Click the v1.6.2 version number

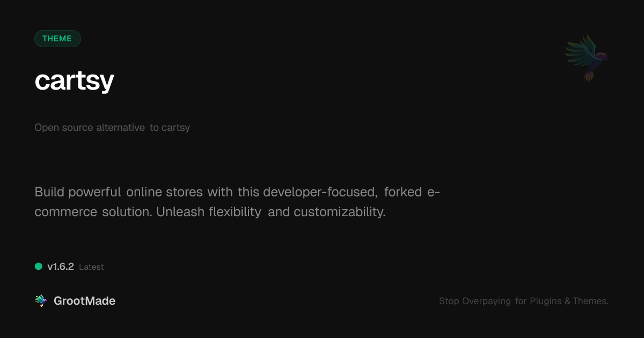(x=61, y=267)
